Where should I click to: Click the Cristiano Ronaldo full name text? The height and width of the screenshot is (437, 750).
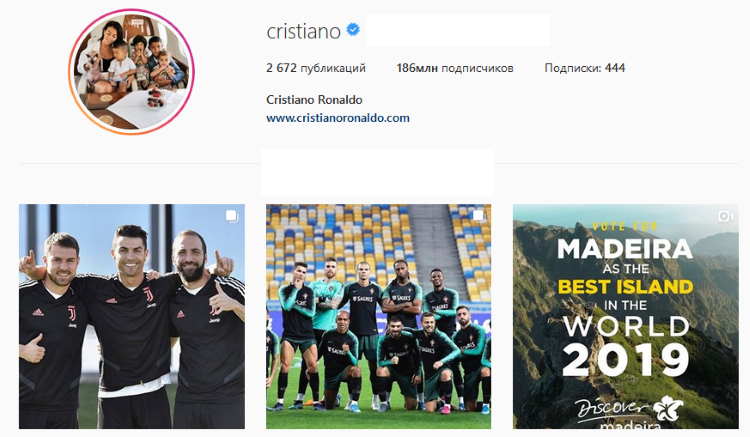pos(314,100)
